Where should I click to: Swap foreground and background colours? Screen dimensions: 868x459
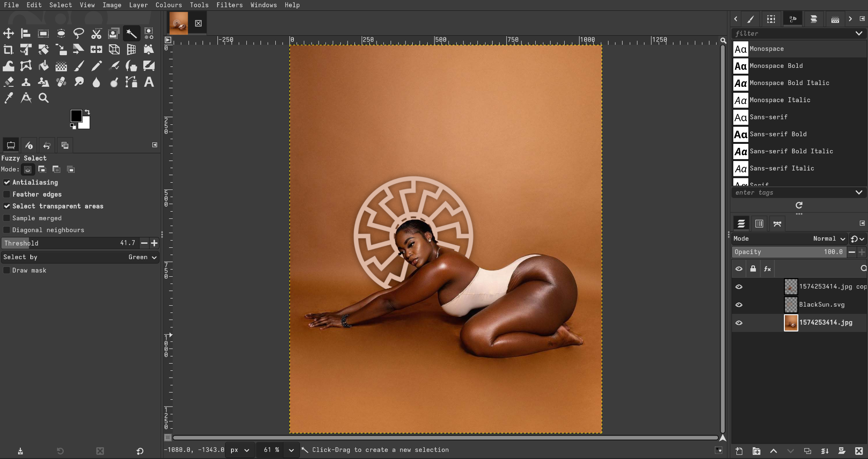(x=87, y=112)
